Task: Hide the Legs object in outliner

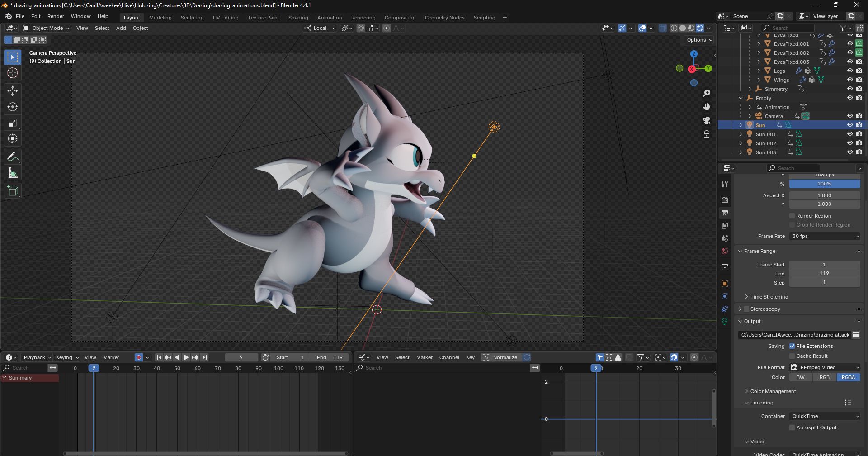Action: click(850, 71)
